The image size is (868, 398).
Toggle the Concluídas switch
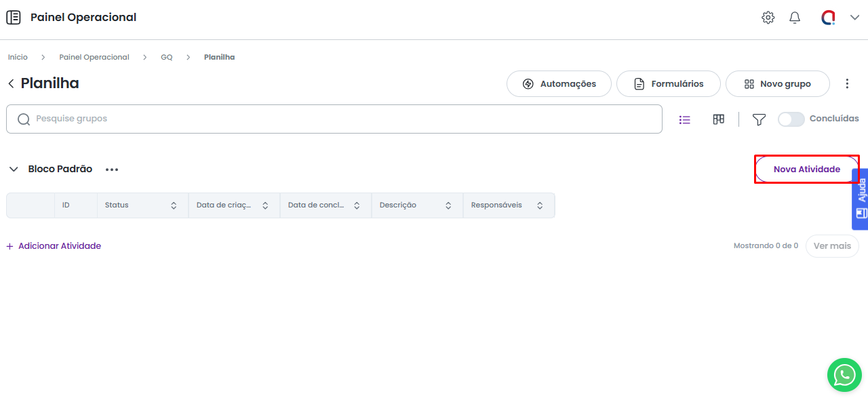[791, 119]
